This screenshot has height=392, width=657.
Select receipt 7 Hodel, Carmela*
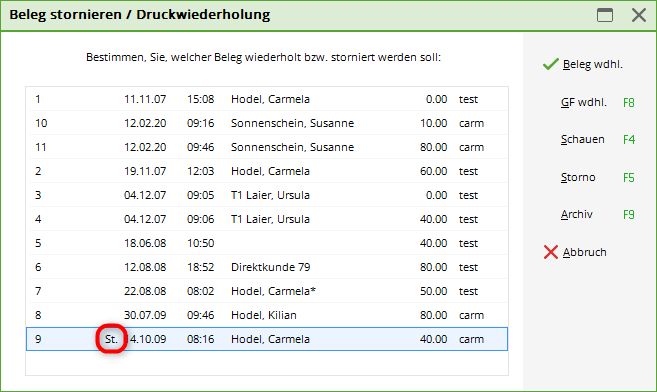tap(267, 291)
